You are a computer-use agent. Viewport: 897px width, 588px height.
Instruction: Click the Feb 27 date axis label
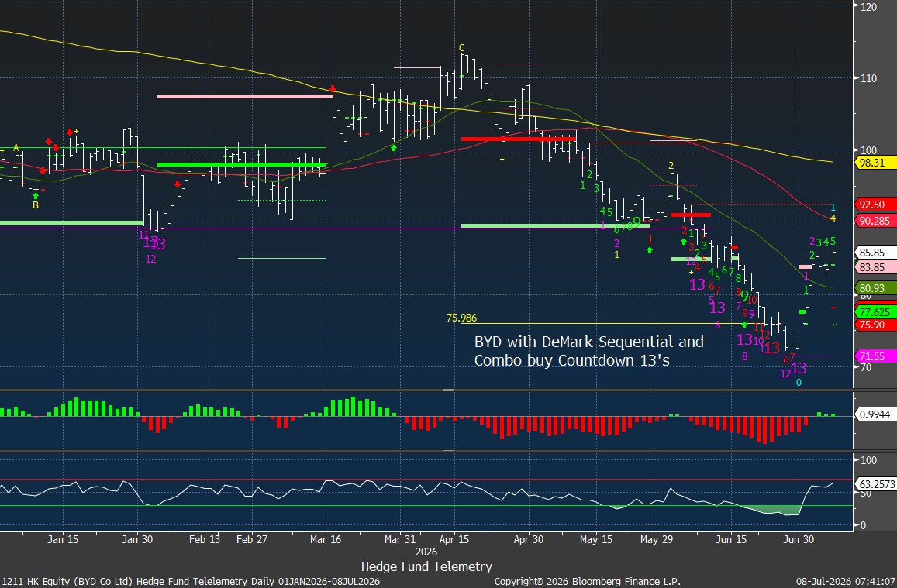click(252, 539)
